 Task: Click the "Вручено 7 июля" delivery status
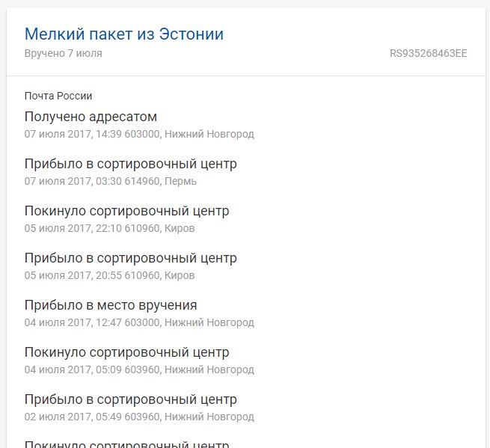[64, 53]
